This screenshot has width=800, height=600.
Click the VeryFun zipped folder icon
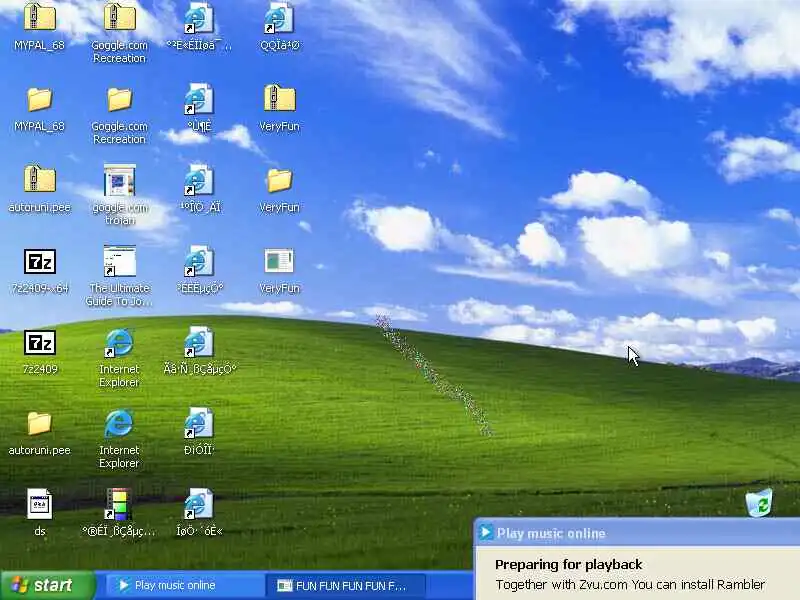pyautogui.click(x=279, y=98)
